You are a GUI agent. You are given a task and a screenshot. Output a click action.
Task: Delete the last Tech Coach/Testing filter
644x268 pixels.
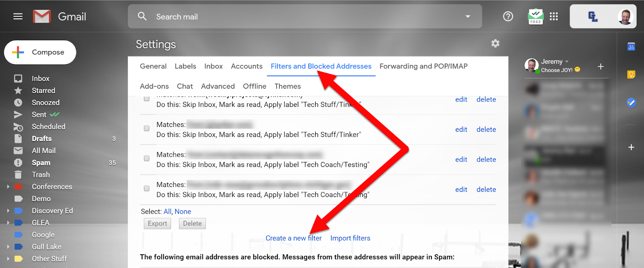coord(486,189)
